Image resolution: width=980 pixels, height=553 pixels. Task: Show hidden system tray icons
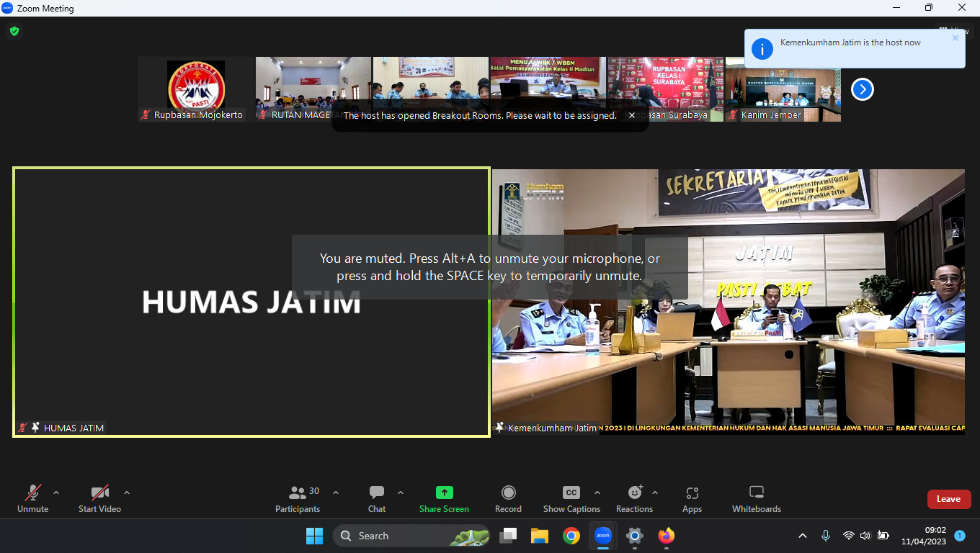(x=803, y=536)
